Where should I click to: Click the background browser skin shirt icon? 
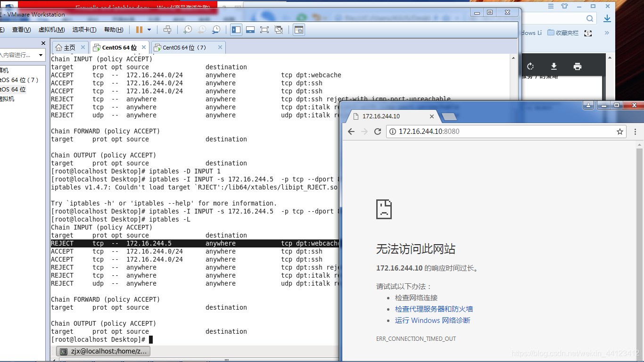tap(565, 6)
